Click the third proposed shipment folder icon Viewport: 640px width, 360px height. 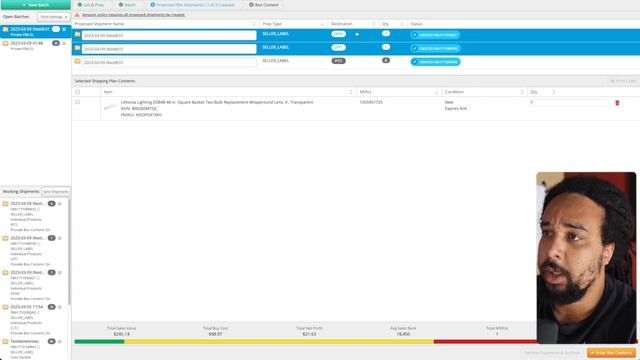77,62
